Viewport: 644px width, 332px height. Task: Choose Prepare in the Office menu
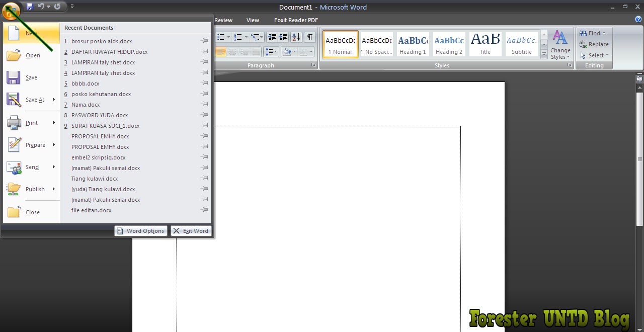(x=31, y=145)
